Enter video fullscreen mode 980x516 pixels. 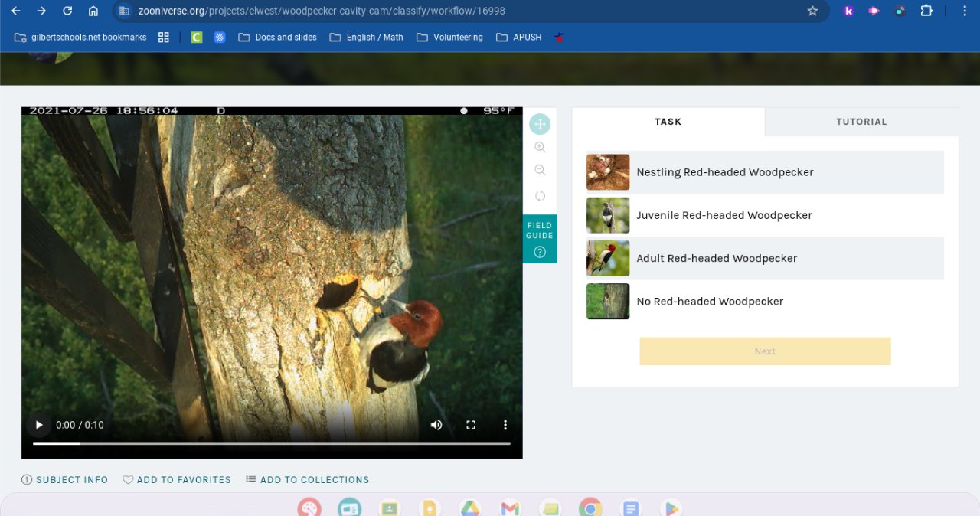pos(471,425)
